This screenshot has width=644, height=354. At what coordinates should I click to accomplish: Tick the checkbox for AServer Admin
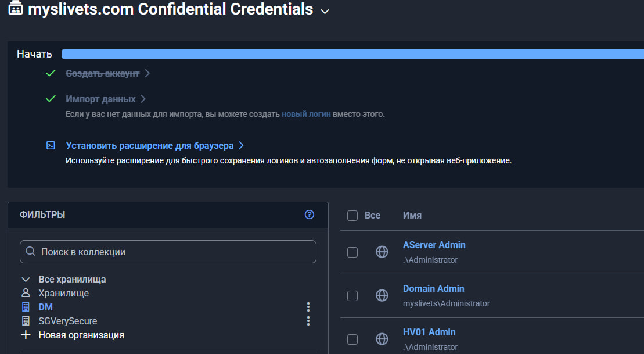click(352, 252)
